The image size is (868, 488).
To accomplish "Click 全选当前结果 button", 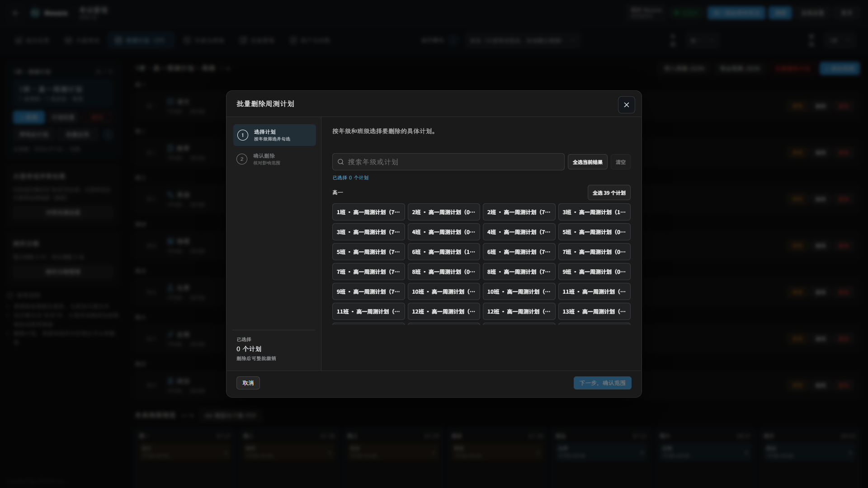I will coord(587,162).
